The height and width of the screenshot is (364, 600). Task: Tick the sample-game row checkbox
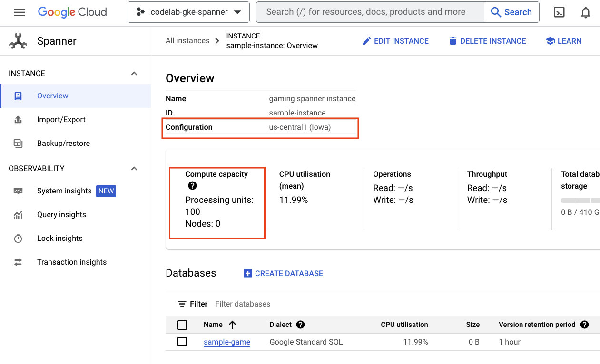[182, 342]
